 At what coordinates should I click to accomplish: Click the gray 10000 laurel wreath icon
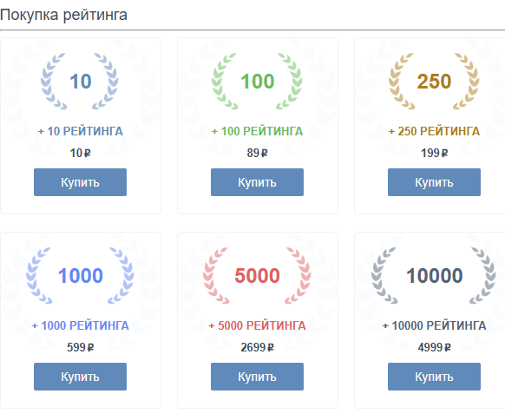pyautogui.click(x=434, y=276)
